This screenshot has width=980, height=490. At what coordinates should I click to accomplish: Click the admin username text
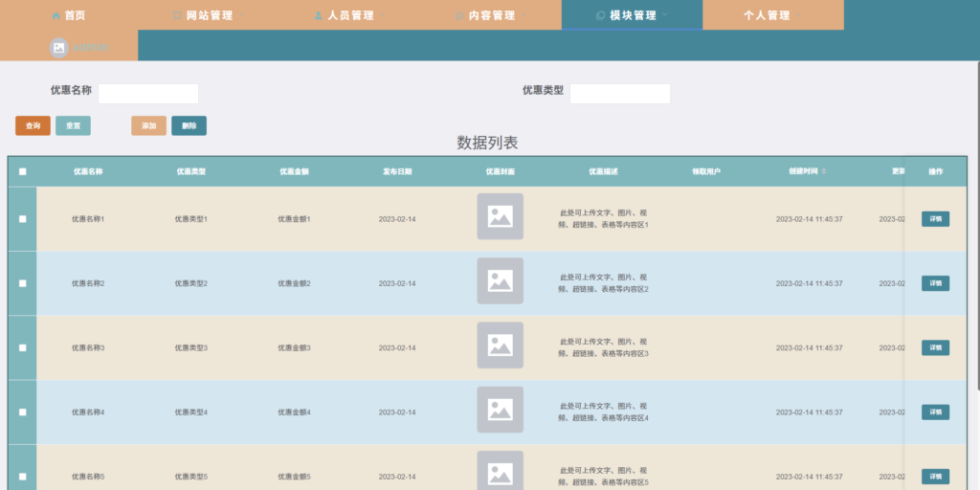coord(91,48)
